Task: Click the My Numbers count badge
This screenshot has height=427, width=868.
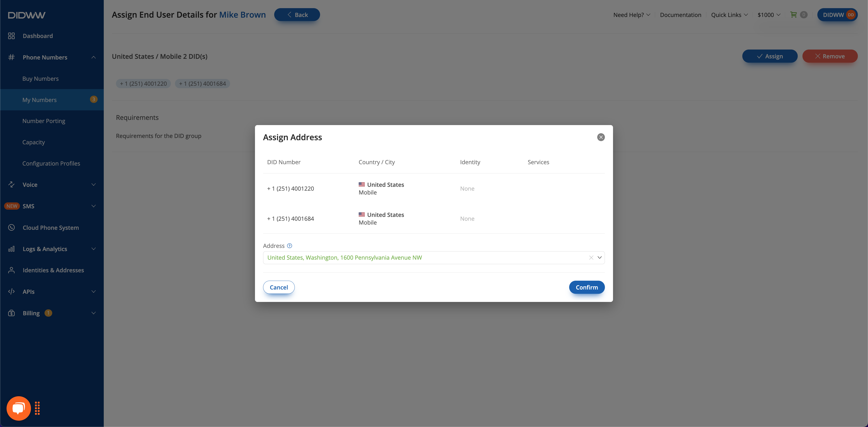Action: coord(94,100)
